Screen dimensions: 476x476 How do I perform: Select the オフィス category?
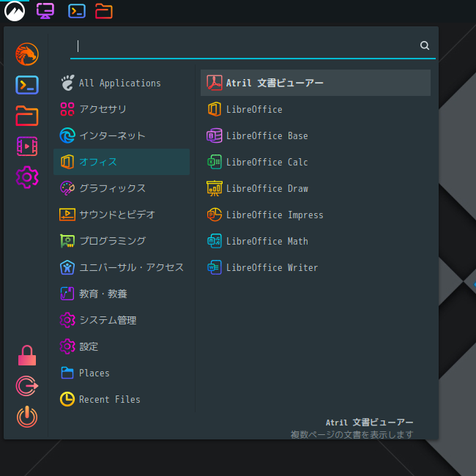point(122,162)
